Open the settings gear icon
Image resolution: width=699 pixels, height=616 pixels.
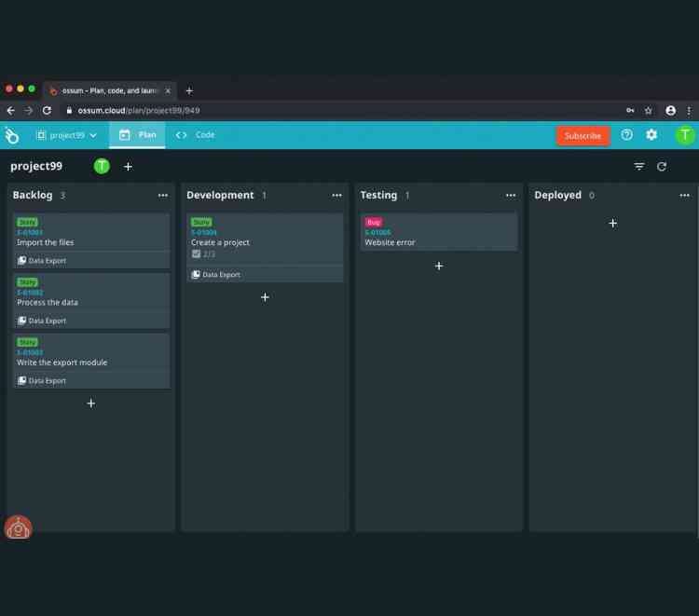651,135
